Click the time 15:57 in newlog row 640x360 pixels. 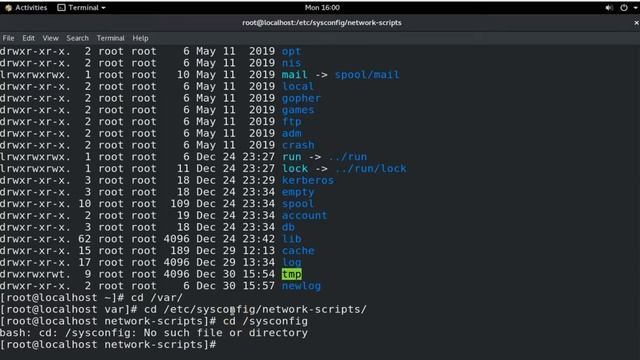tap(258, 286)
